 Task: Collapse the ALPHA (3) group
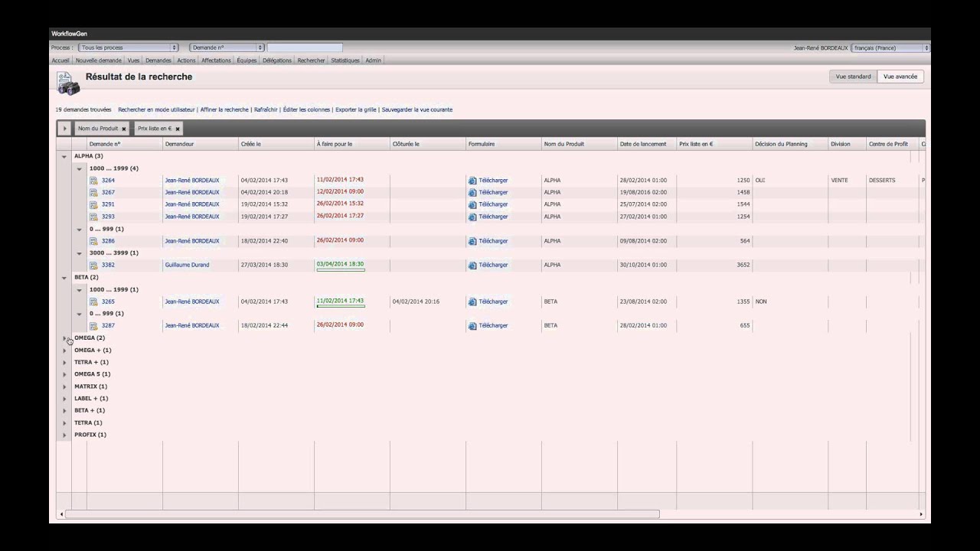pos(64,156)
